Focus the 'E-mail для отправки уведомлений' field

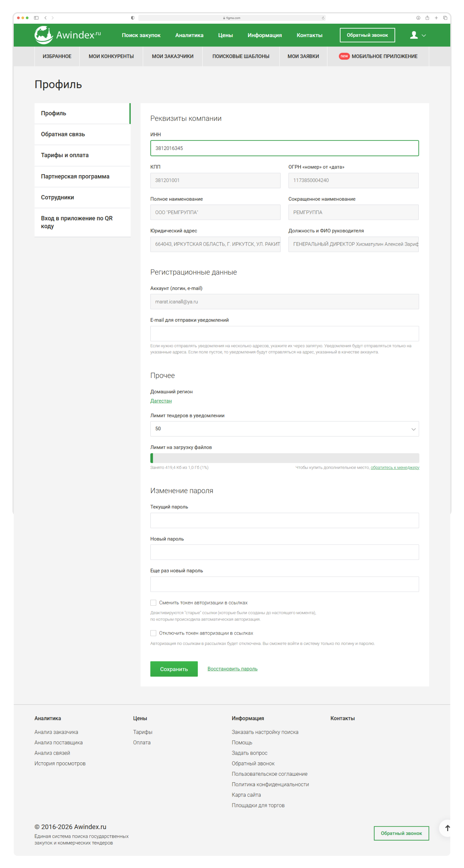tap(284, 333)
